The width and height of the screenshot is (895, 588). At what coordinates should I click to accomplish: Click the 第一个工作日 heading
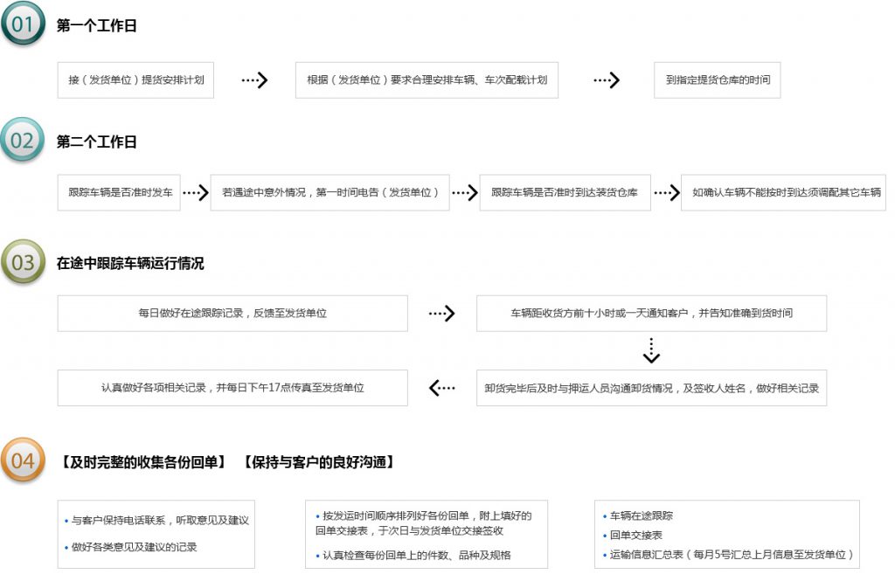tap(97, 26)
